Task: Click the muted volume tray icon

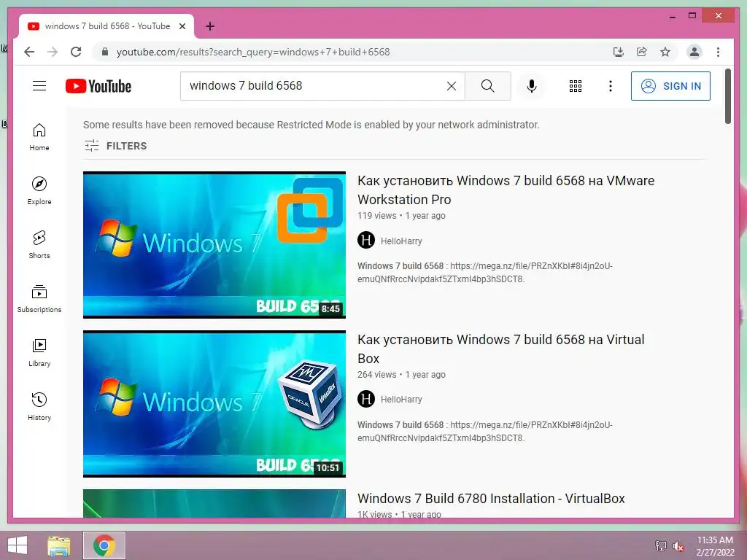Action: [x=678, y=546]
